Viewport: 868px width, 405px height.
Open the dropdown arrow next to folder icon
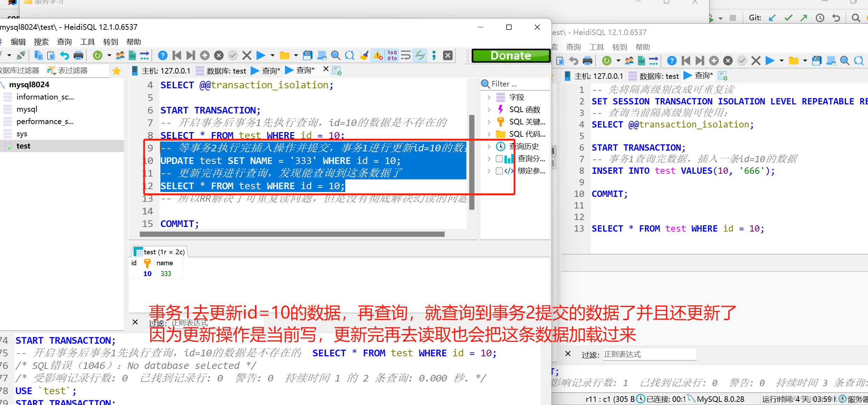(x=296, y=55)
